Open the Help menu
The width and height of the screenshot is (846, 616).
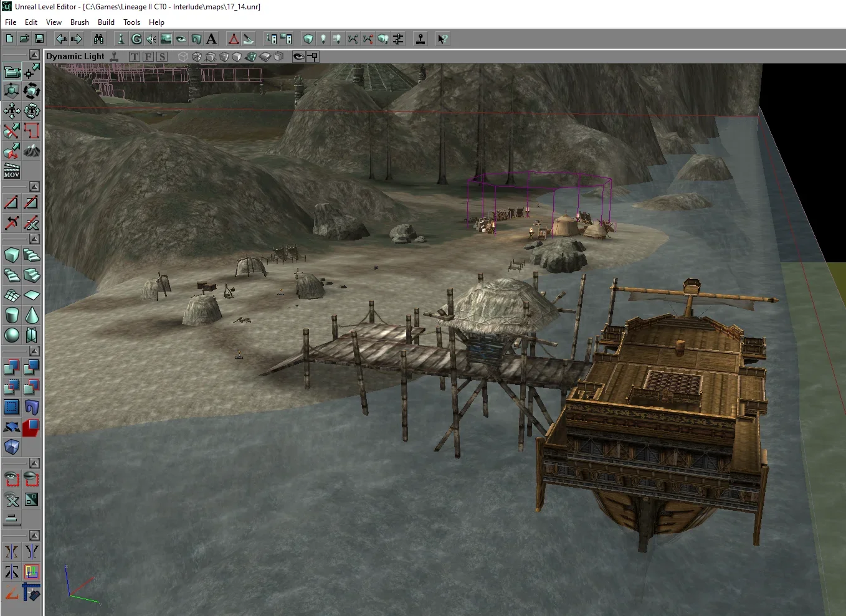pyautogui.click(x=156, y=22)
